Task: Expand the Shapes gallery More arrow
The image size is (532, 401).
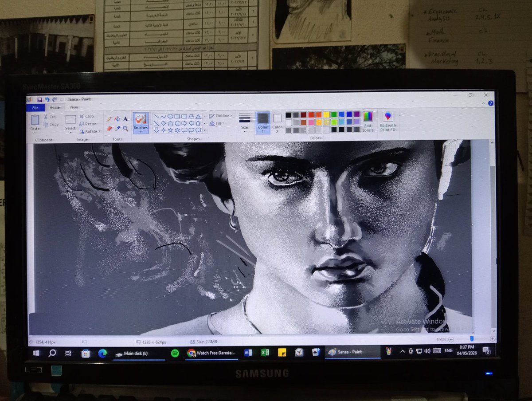Action: click(x=204, y=130)
